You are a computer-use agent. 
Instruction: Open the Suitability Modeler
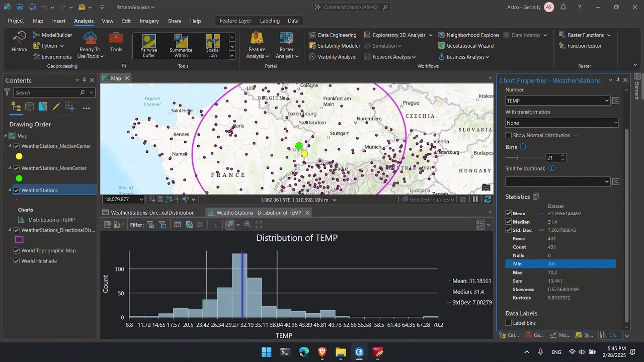[x=335, y=46]
